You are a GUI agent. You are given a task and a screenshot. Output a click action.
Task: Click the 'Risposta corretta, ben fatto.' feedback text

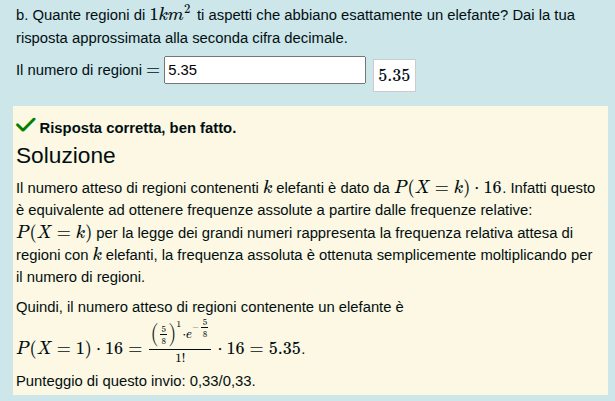pos(138,128)
